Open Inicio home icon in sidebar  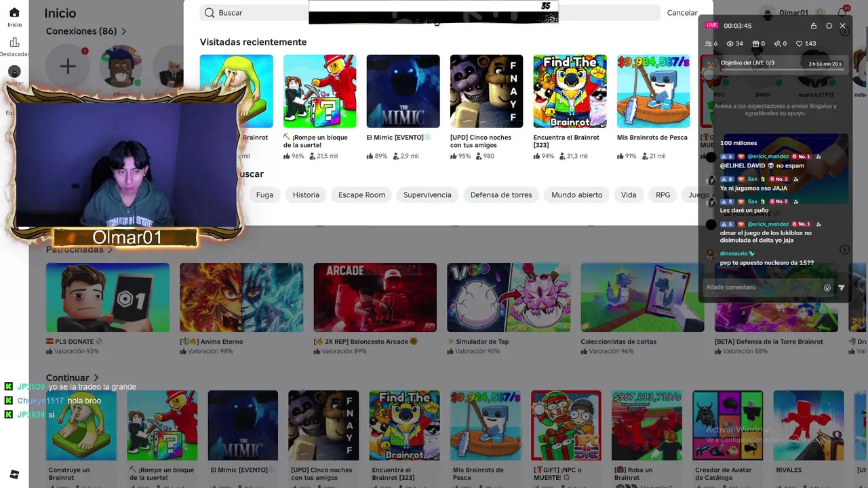coord(14,13)
